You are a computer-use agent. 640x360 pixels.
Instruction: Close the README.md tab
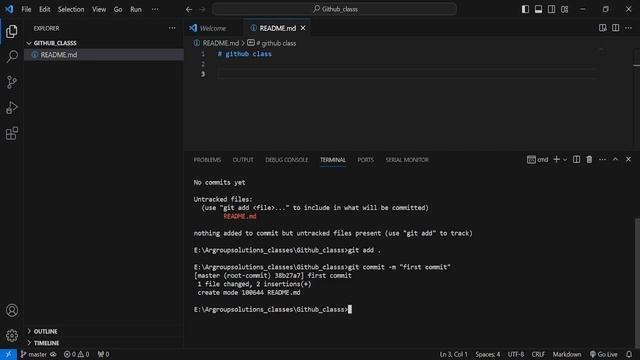pos(303,28)
